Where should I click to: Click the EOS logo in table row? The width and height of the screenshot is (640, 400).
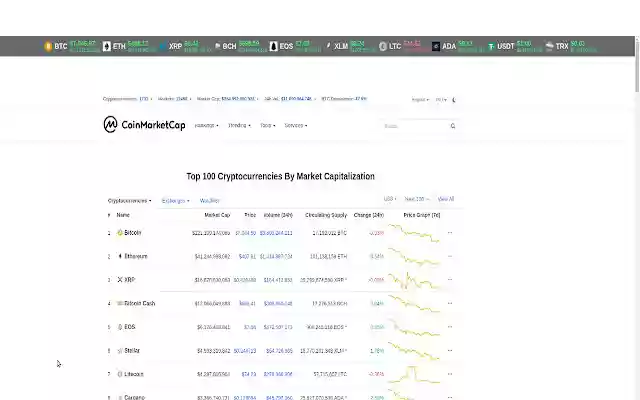(120, 327)
